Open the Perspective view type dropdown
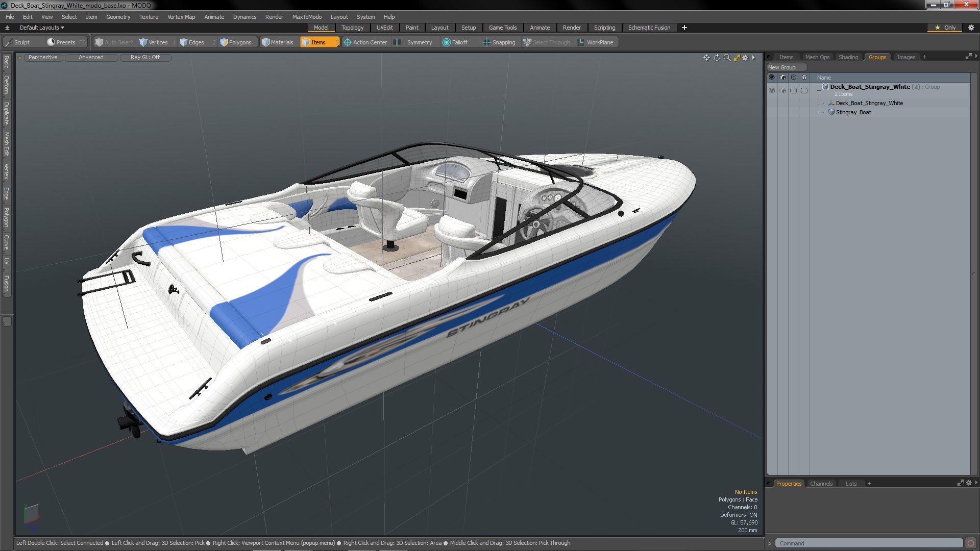The image size is (980, 551). [43, 57]
